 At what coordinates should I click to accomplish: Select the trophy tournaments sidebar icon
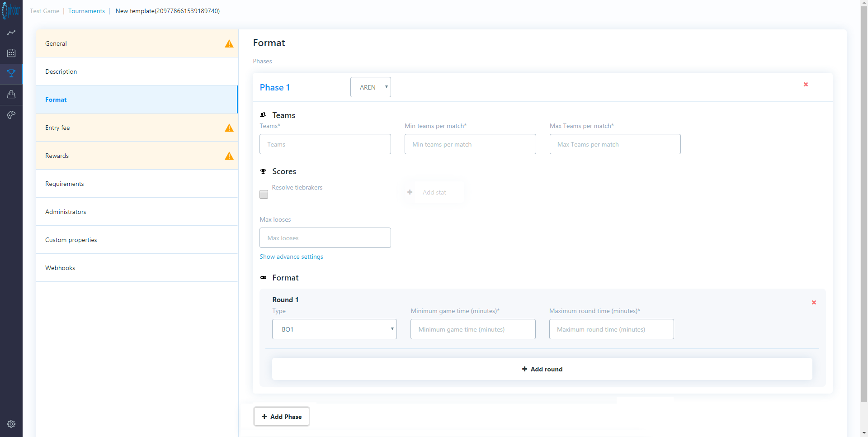[x=11, y=74]
